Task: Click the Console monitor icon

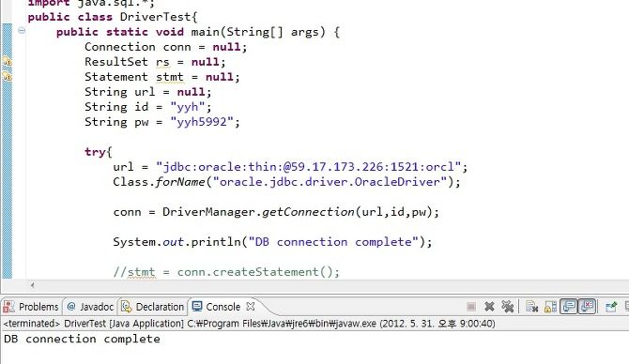Action: click(x=197, y=307)
